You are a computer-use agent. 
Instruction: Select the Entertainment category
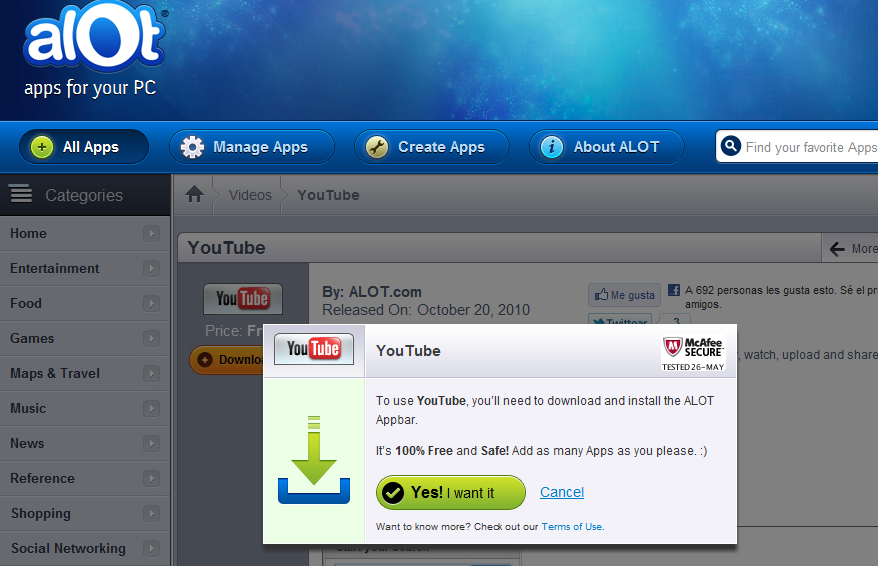[x=85, y=269]
